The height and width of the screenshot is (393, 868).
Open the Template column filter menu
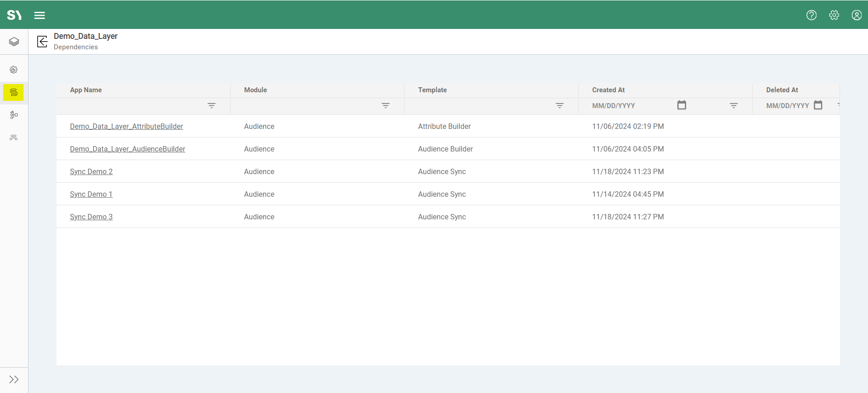click(x=560, y=105)
